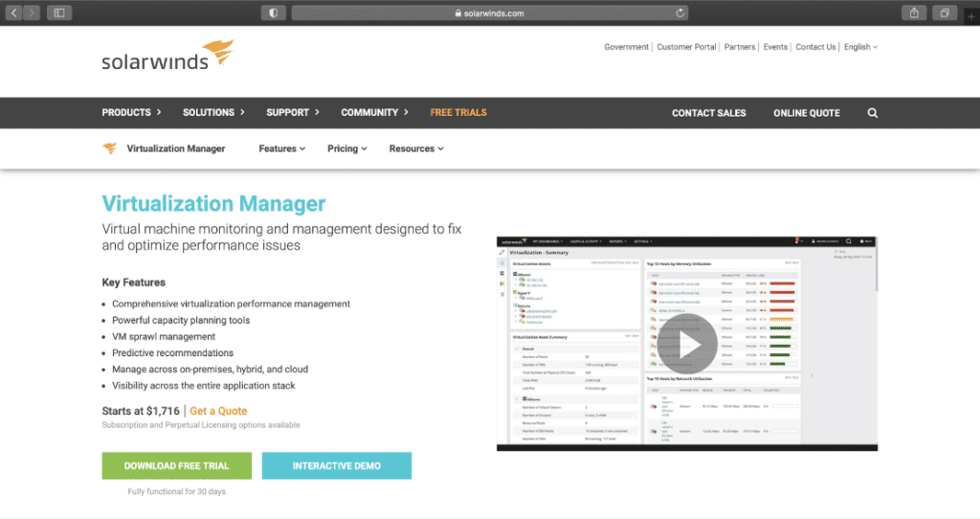Go back with Safari's back arrow
This screenshot has width=980, height=519.
[x=13, y=12]
